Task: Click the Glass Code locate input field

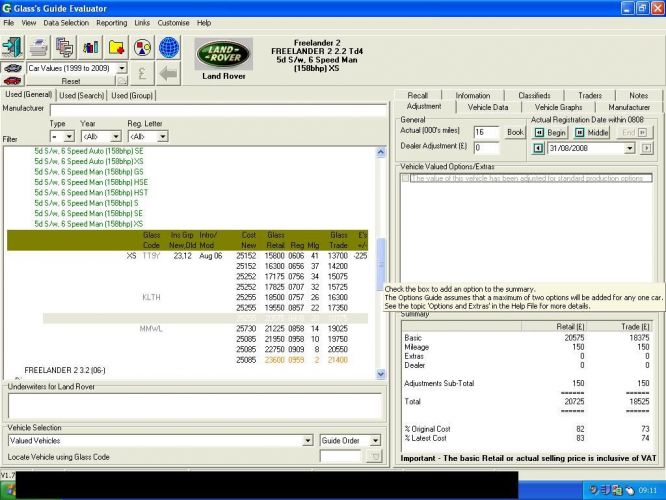Action: point(341,456)
